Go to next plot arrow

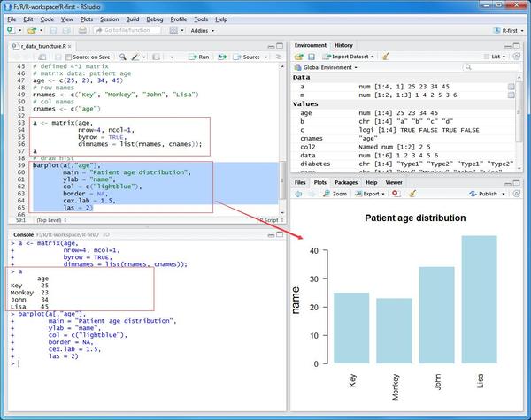pyautogui.click(x=312, y=194)
